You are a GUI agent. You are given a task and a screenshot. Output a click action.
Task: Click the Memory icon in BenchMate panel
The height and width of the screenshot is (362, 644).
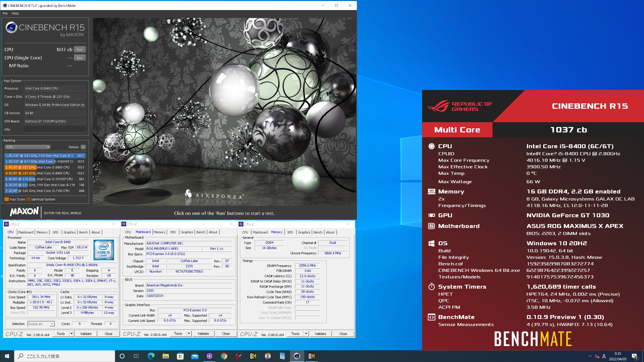[x=432, y=191]
